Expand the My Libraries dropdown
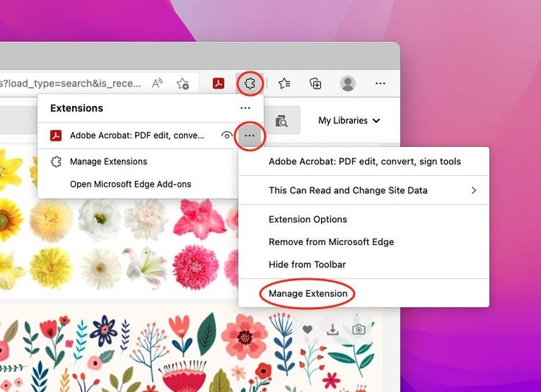This screenshot has height=392, width=541. pyautogui.click(x=349, y=120)
